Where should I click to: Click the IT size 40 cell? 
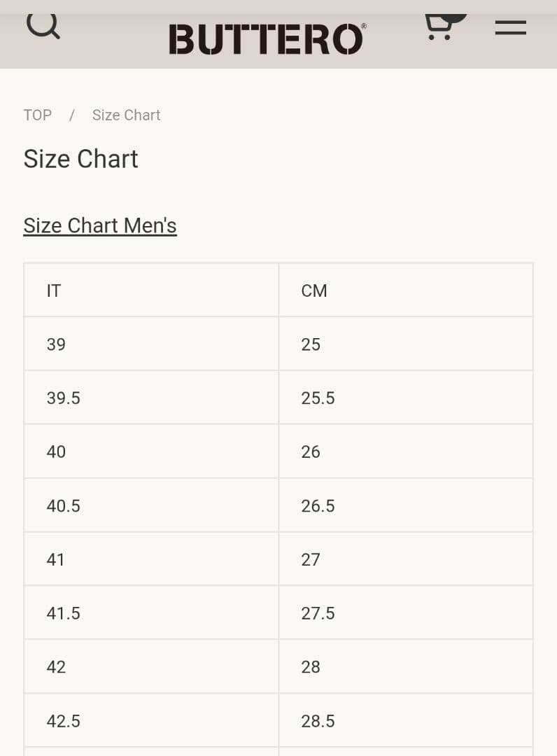pos(151,452)
